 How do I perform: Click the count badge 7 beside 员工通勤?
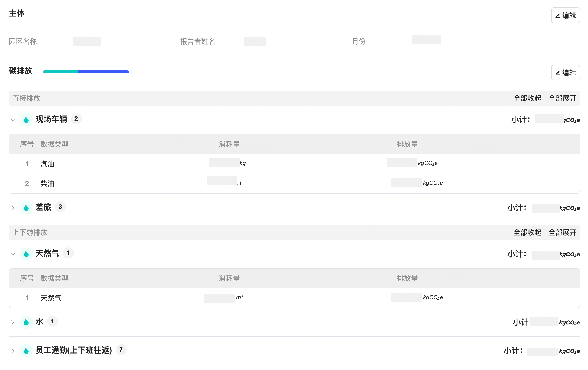pos(121,350)
